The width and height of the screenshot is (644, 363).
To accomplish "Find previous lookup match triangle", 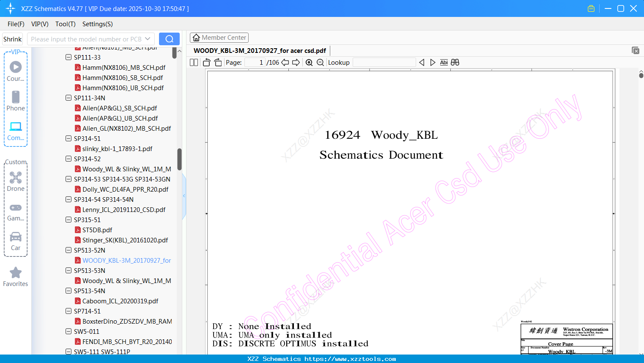I will coord(422,63).
